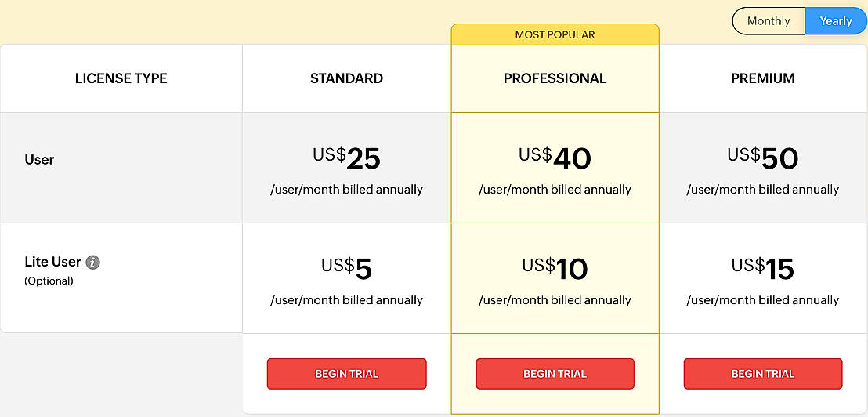Click Begin Trial under Premium

pyautogui.click(x=762, y=374)
